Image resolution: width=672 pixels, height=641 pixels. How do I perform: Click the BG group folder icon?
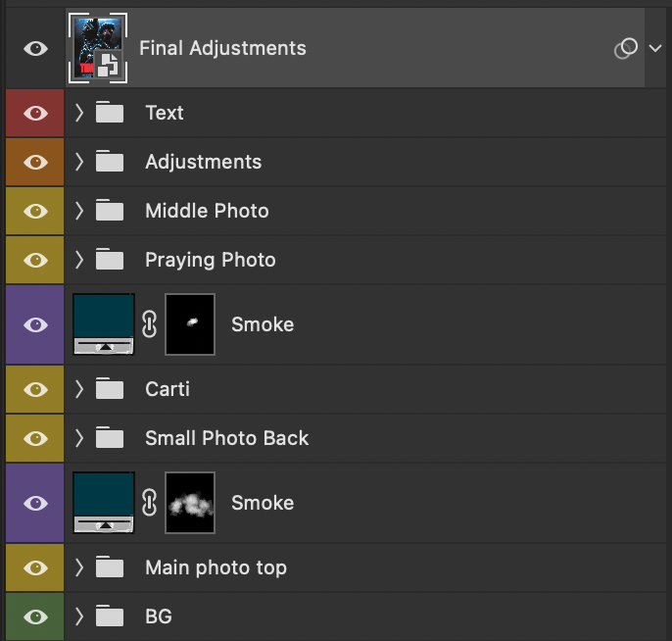pyautogui.click(x=110, y=616)
